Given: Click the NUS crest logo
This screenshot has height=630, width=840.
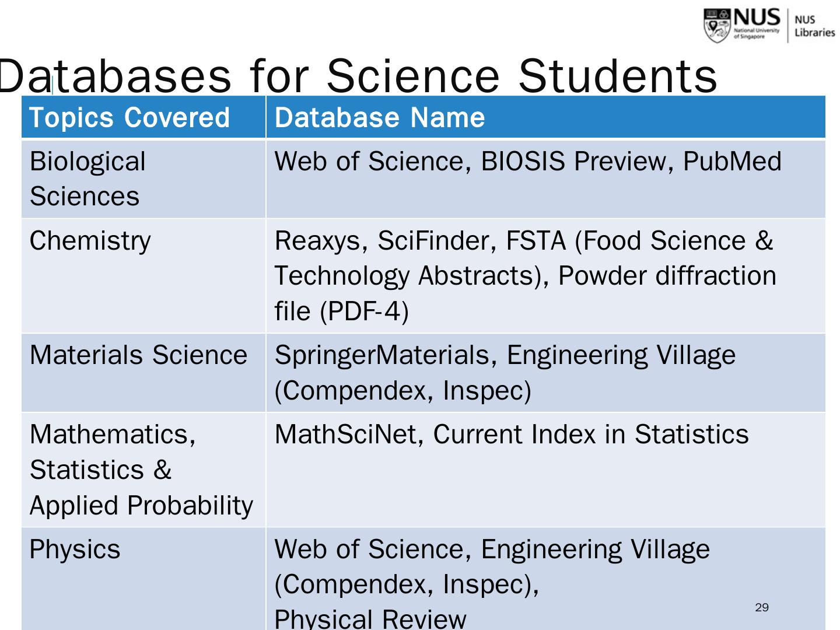Looking at the screenshot, I should point(716,26).
